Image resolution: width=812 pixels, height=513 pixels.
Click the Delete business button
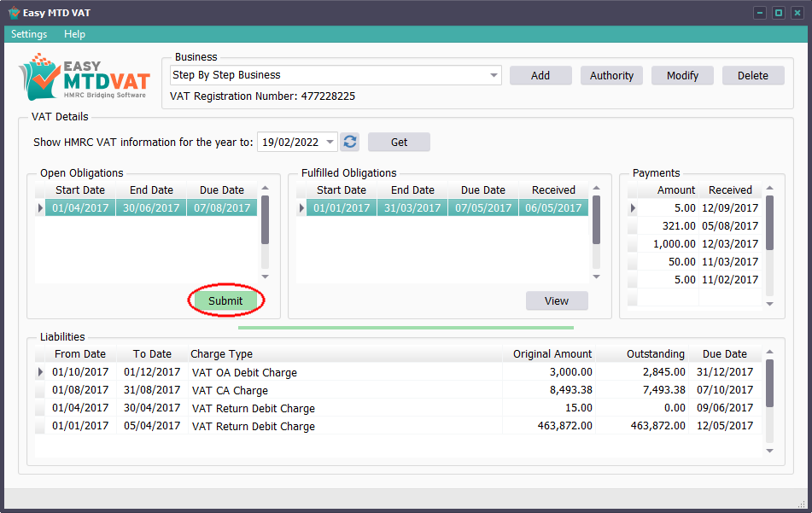pos(753,76)
